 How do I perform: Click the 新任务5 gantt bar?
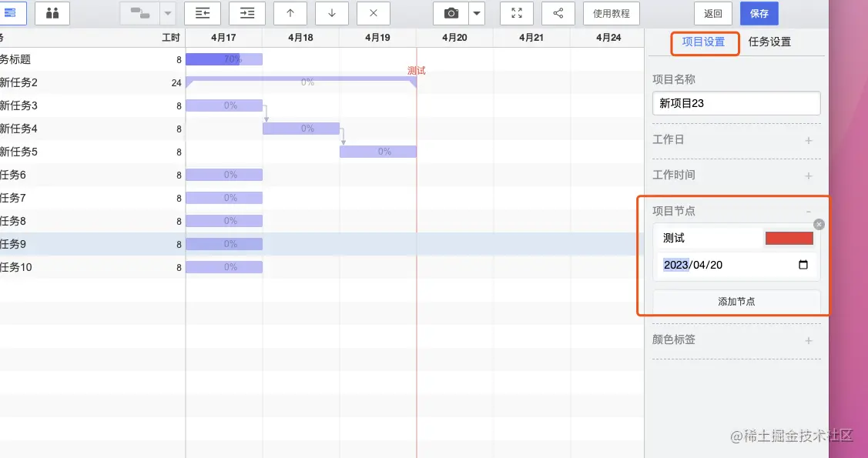[377, 152]
